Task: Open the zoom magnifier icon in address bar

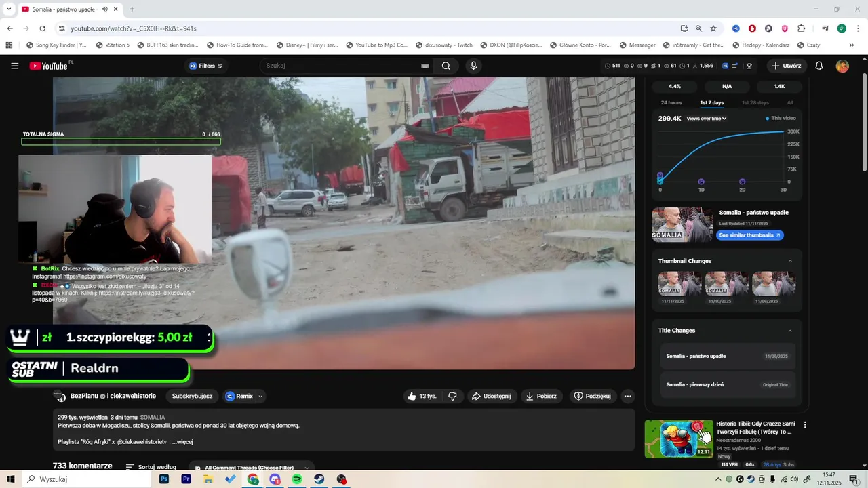Action: coord(698,28)
